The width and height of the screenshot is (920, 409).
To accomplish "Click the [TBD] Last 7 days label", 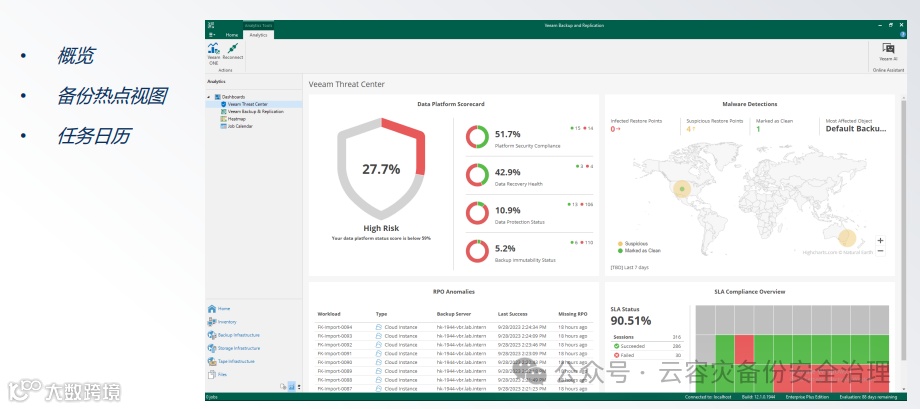I will [630, 268].
